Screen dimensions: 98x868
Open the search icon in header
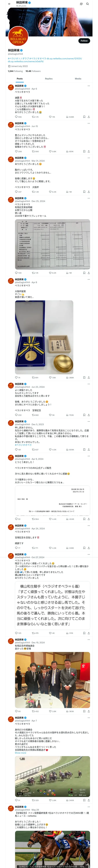click(x=88, y=4)
